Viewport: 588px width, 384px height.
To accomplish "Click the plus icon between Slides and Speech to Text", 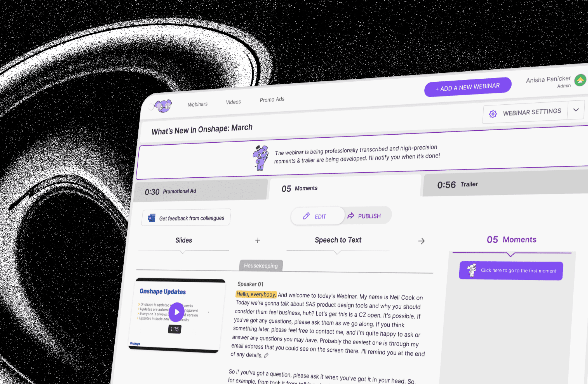I will [258, 240].
